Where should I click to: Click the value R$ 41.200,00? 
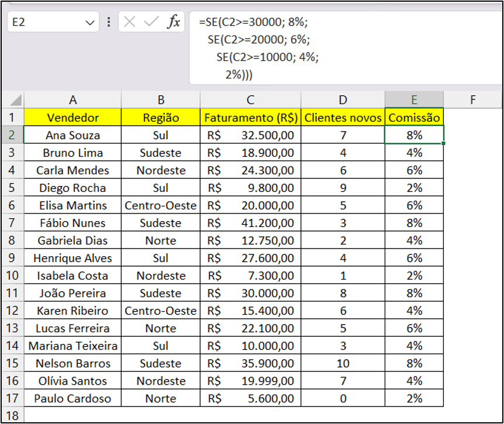tap(250, 223)
